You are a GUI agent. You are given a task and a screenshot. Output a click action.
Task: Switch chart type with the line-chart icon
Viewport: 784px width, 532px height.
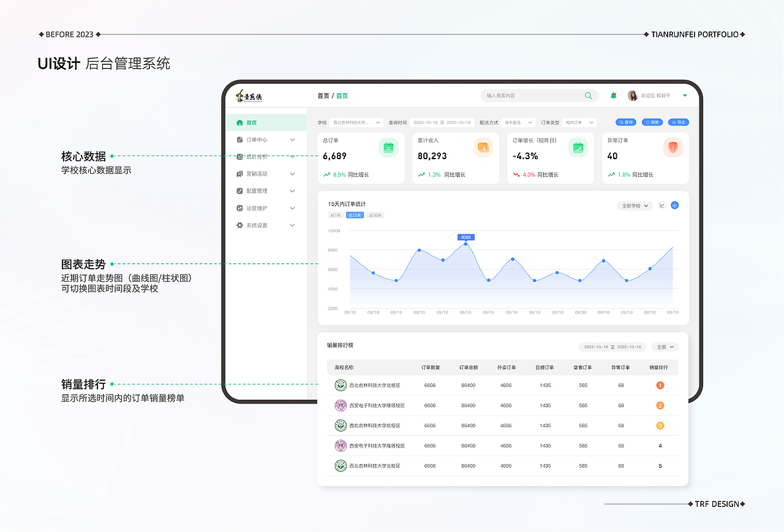[x=662, y=205]
